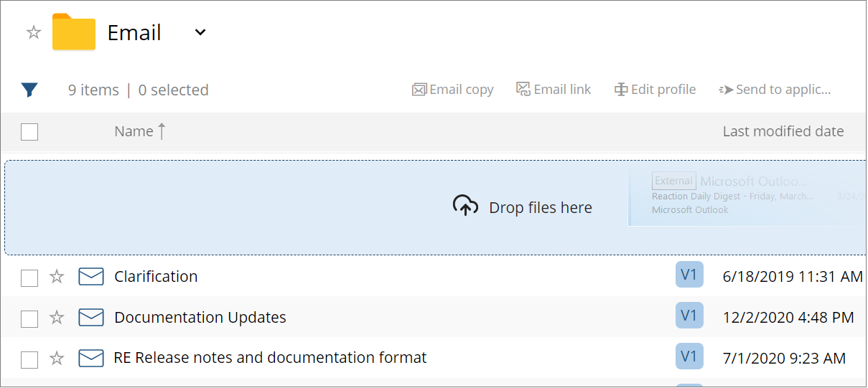This screenshot has width=868, height=388.
Task: Toggle the select-all checkbox in header
Action: tap(29, 132)
